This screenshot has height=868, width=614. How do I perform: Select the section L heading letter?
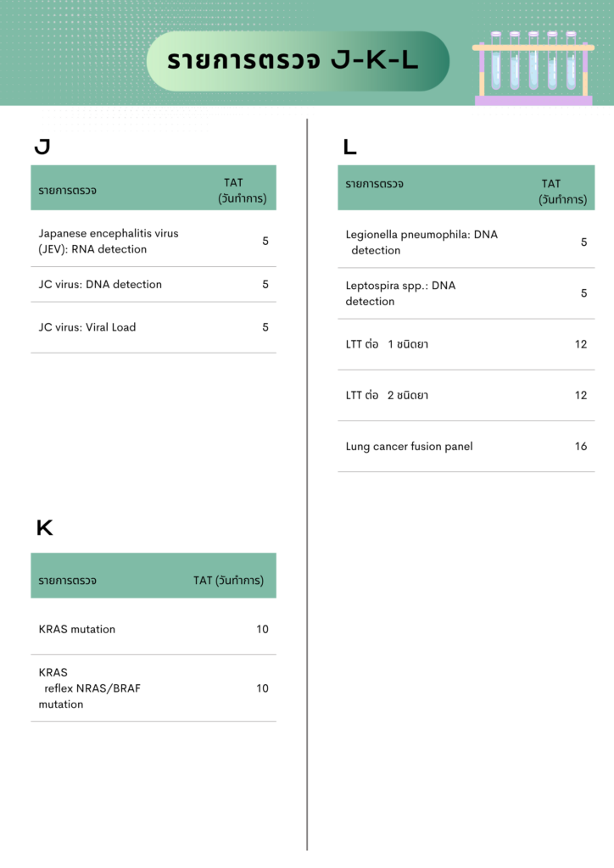350,147
